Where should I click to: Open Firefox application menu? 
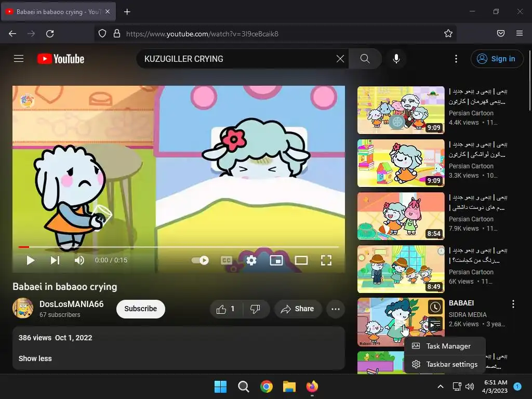(x=520, y=34)
